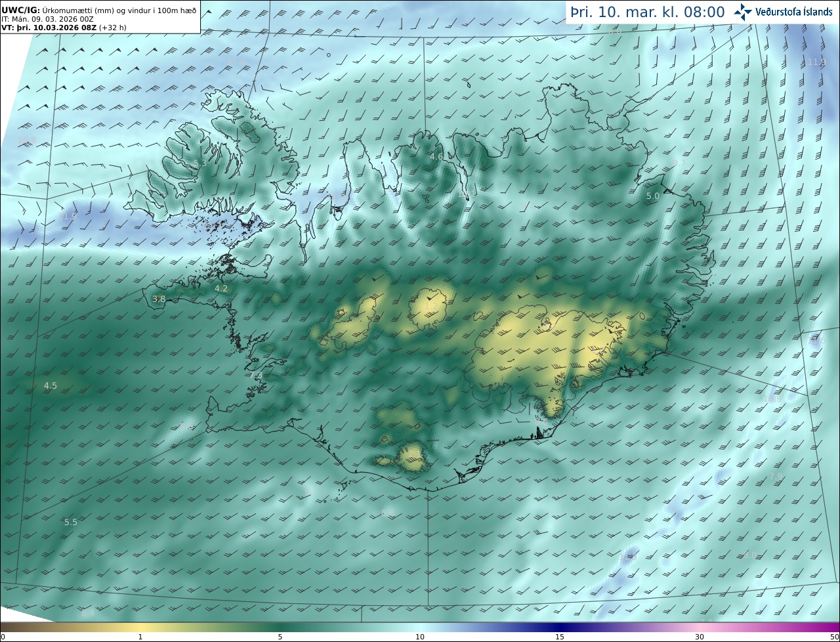Click the Veðurstofa Íslands logo icon

coord(744,11)
